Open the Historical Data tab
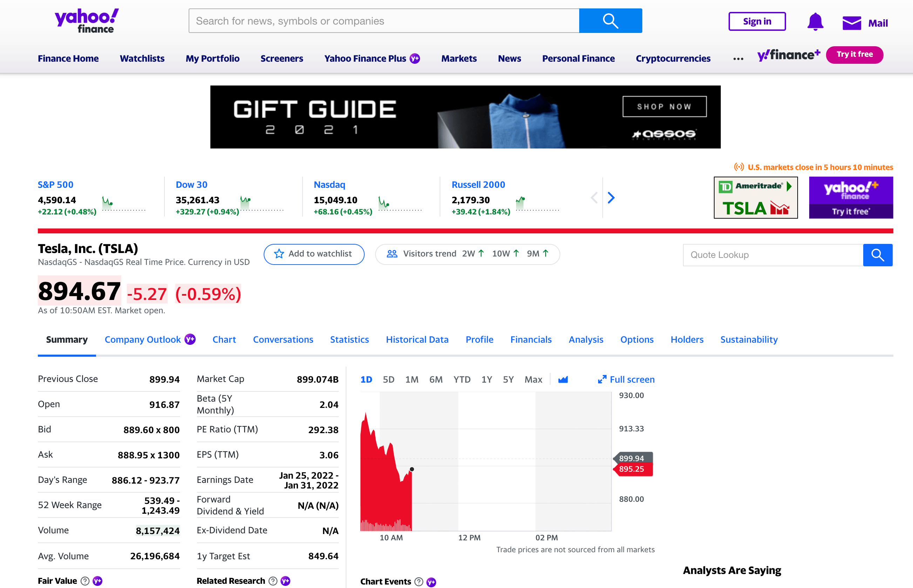This screenshot has width=913, height=588. tap(417, 340)
